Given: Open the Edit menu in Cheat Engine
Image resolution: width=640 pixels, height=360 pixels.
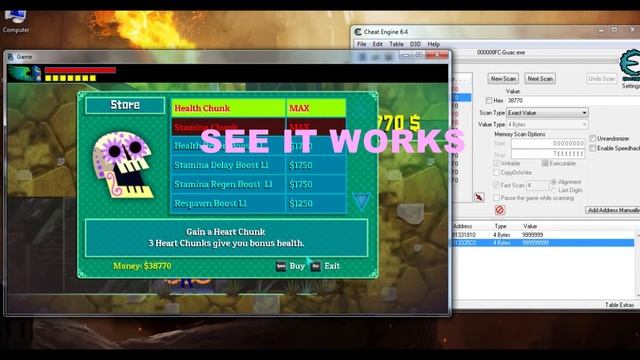Looking at the screenshot, I should click(378, 44).
